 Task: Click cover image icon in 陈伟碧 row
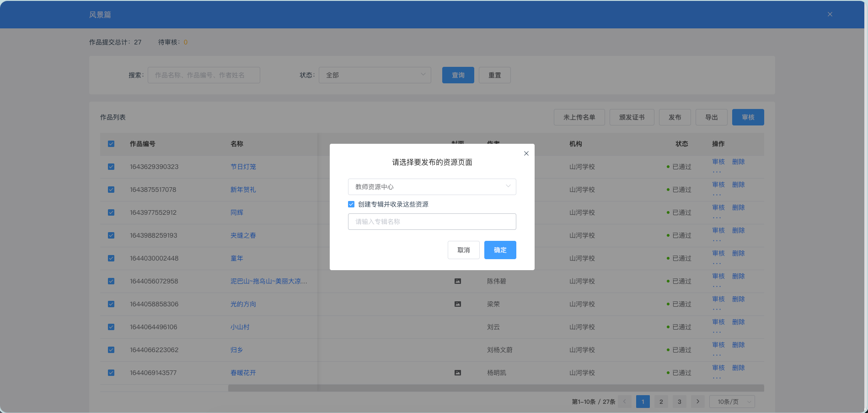457,281
